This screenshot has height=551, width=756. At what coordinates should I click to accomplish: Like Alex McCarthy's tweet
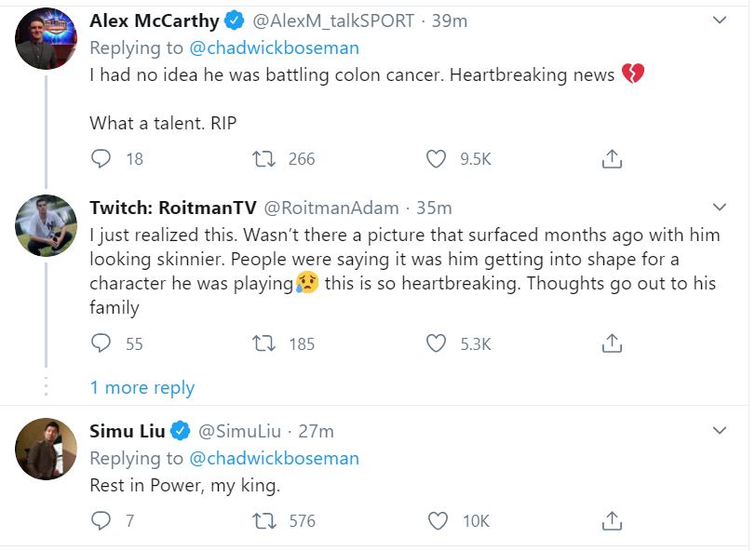[x=436, y=159]
